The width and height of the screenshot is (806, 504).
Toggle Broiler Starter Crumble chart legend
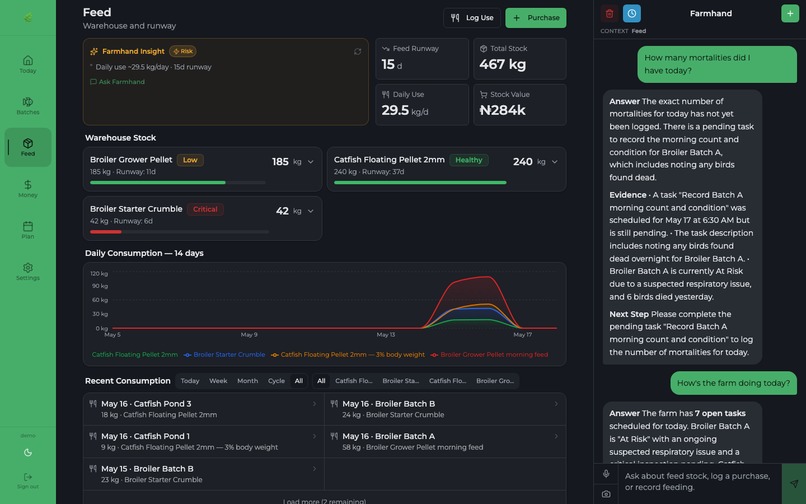[x=225, y=354]
